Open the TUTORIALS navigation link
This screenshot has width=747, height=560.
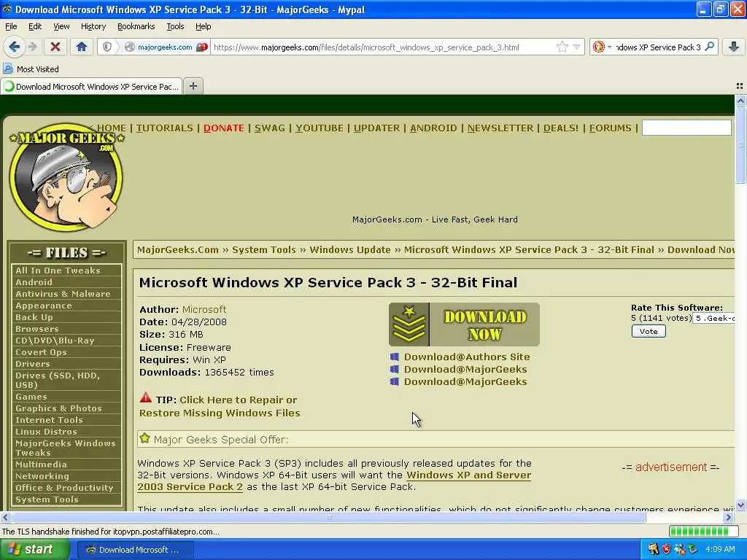(x=164, y=128)
